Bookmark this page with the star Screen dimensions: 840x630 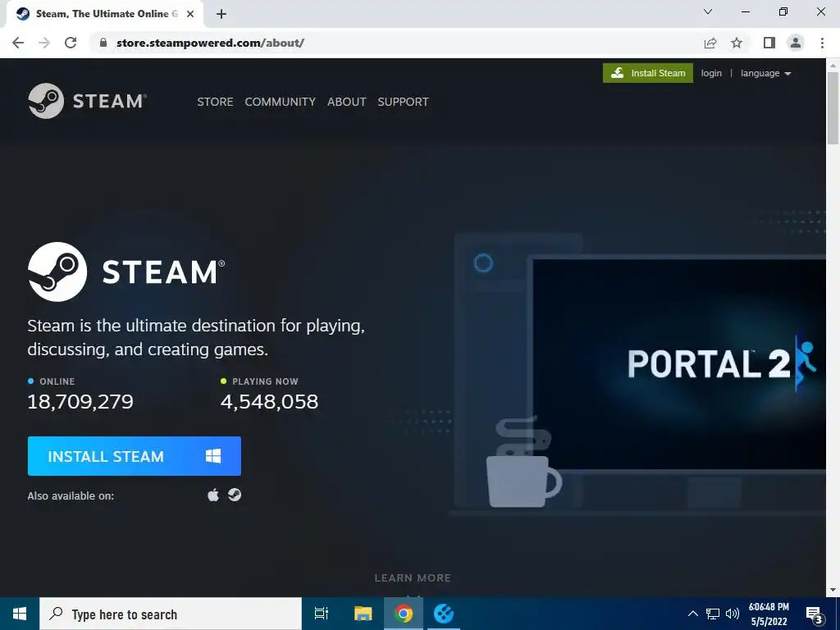(x=737, y=43)
